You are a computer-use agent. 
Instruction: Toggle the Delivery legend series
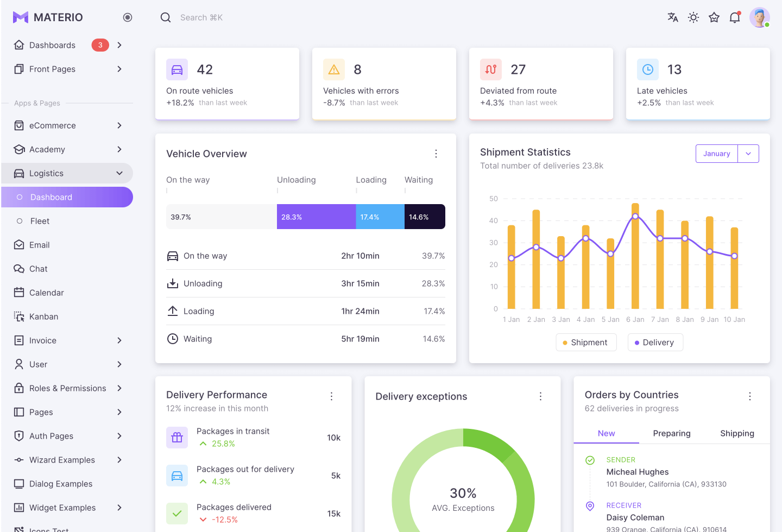pos(655,343)
